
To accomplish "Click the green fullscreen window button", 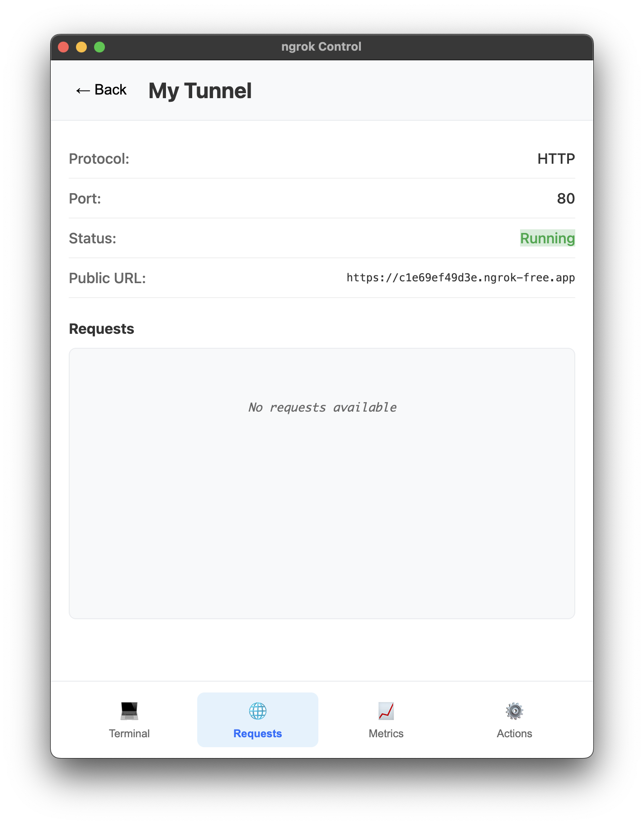I will coord(99,47).
